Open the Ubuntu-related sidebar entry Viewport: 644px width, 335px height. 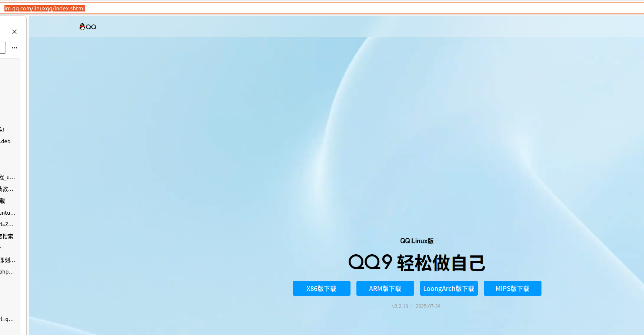pos(7,213)
